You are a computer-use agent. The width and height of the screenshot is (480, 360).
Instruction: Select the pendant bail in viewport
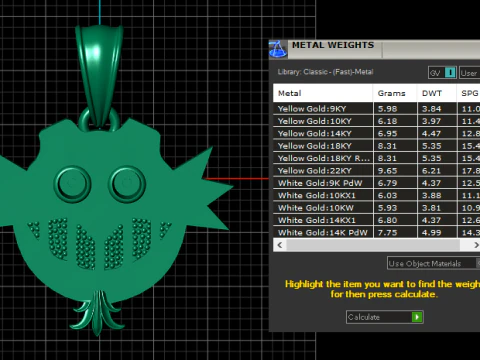[99, 77]
